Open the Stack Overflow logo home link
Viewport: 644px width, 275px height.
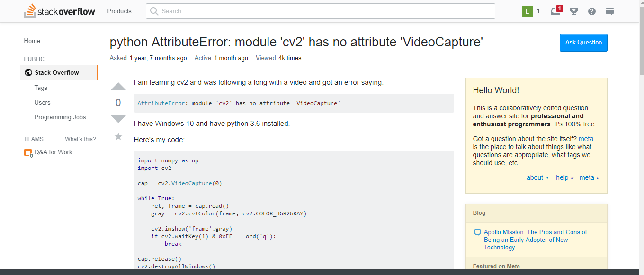(60, 11)
